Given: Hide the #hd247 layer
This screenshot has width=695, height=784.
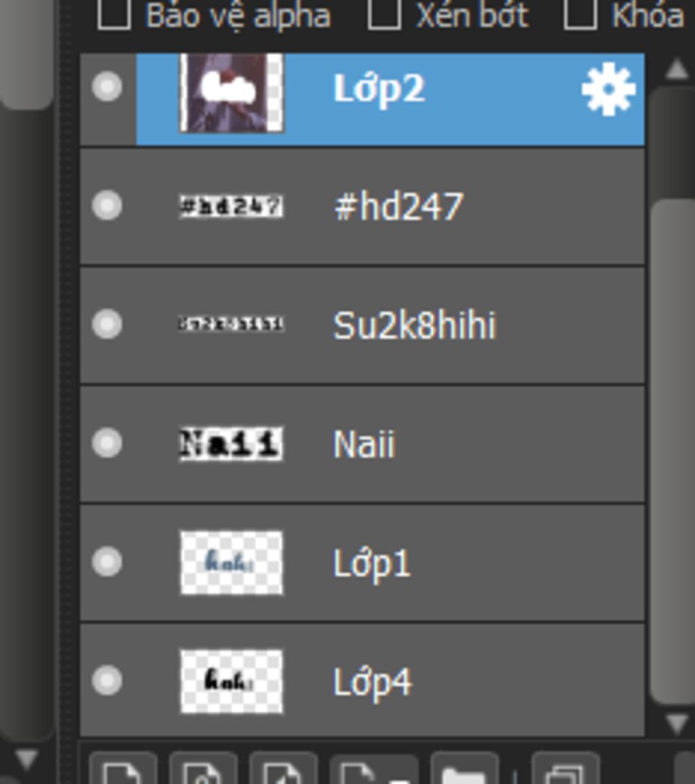Looking at the screenshot, I should pos(107,206).
